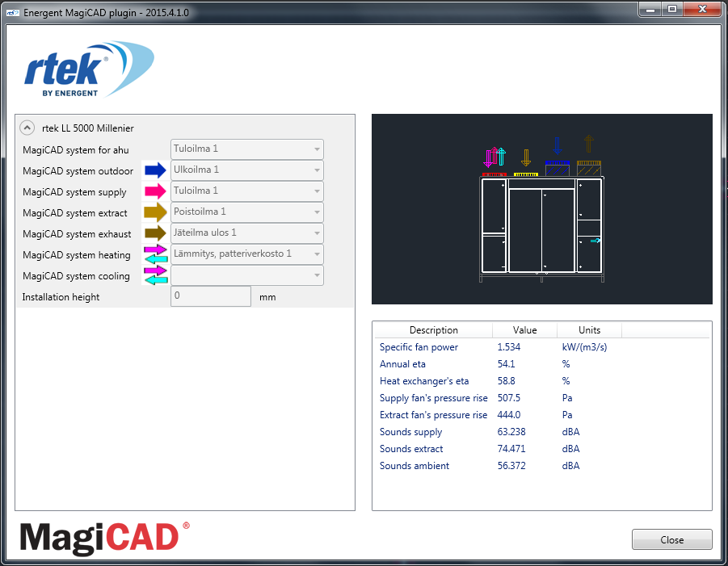728x566 pixels.
Task: Open the MagiCAD system heating dropdown
Action: tap(247, 254)
